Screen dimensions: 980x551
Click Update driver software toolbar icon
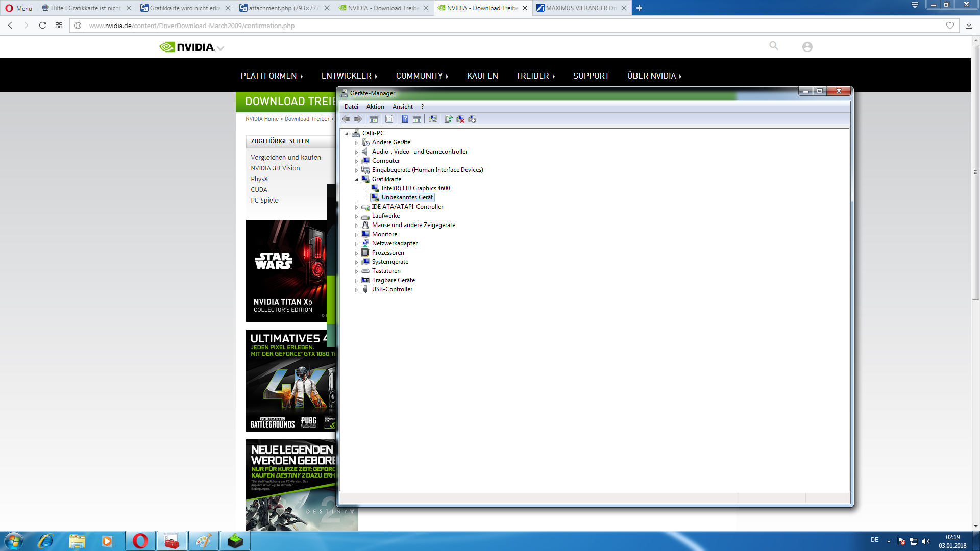click(448, 119)
